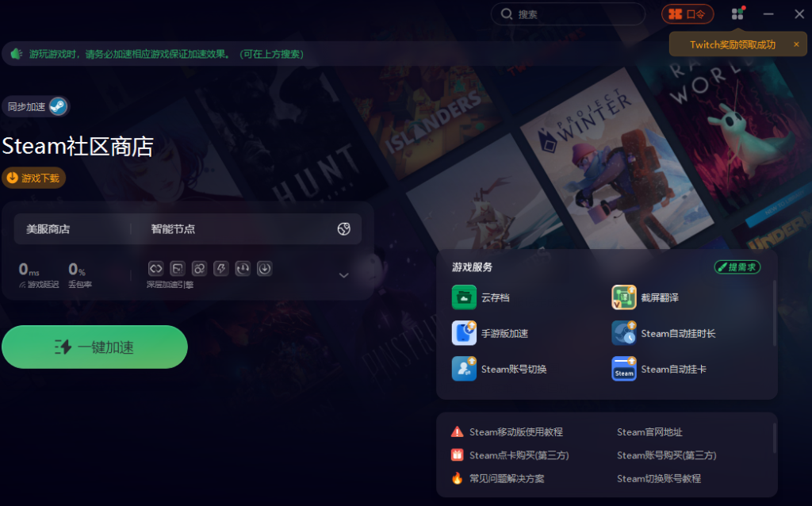Image resolution: width=812 pixels, height=506 pixels.
Task: Click the Steam账号切换 label
Action: (514, 370)
